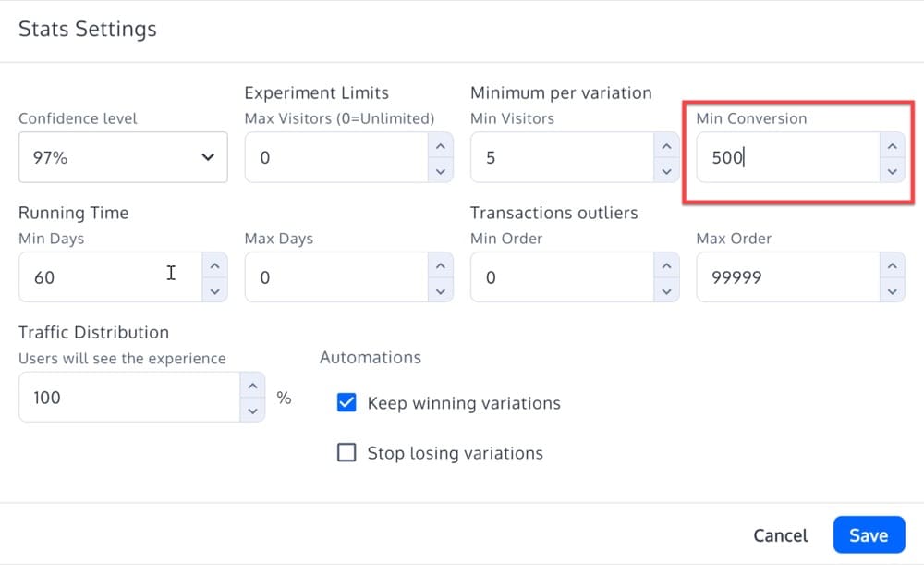Click the Stats Settings title
This screenshot has height=565, width=924.
(88, 29)
